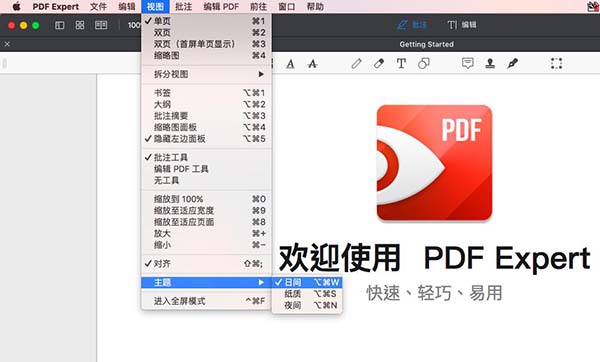Select 纸质 sepia theme

307,294
